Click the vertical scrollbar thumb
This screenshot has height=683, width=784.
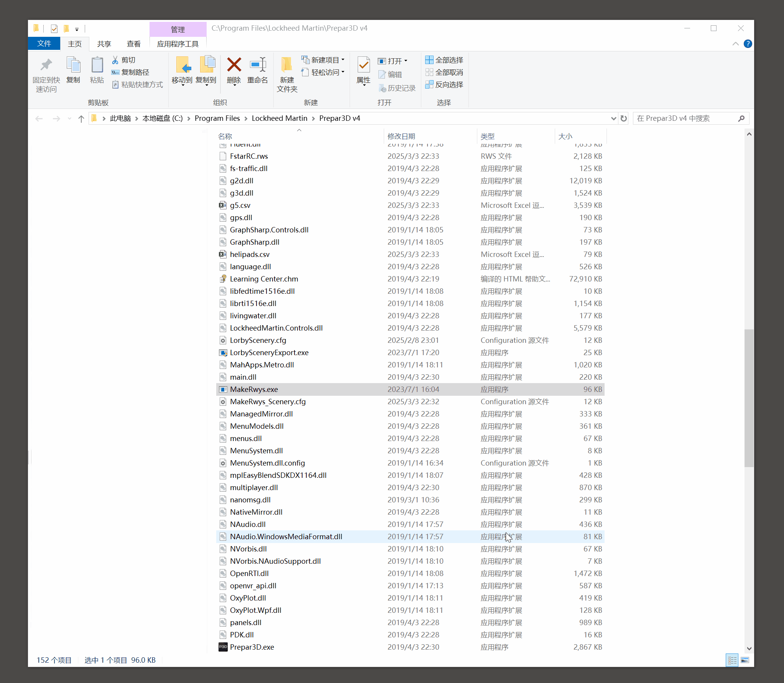click(x=749, y=398)
